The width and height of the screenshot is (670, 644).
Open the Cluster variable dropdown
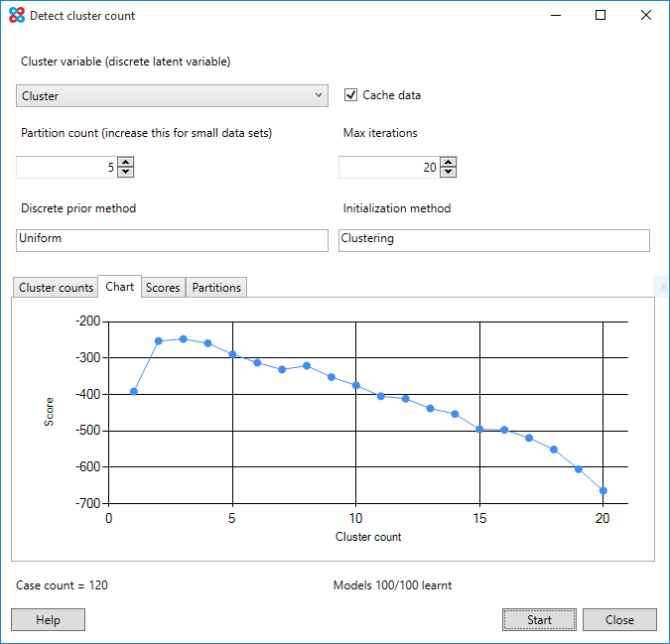click(172, 96)
